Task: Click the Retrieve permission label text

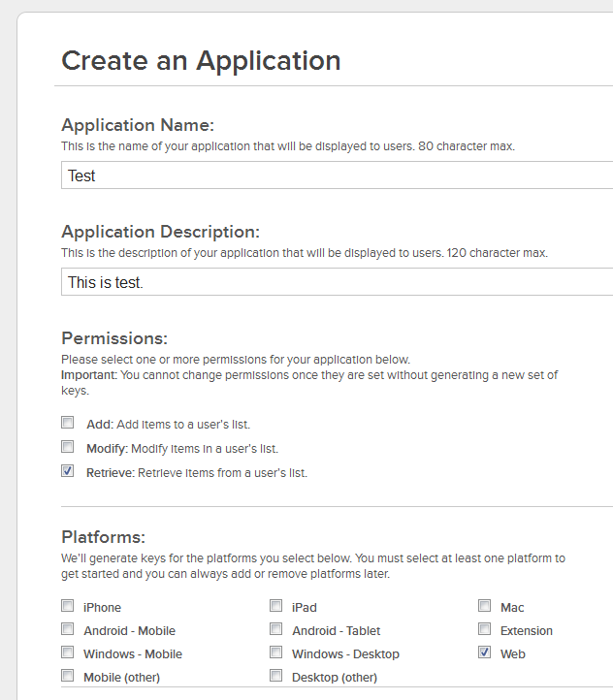Action: point(197,473)
